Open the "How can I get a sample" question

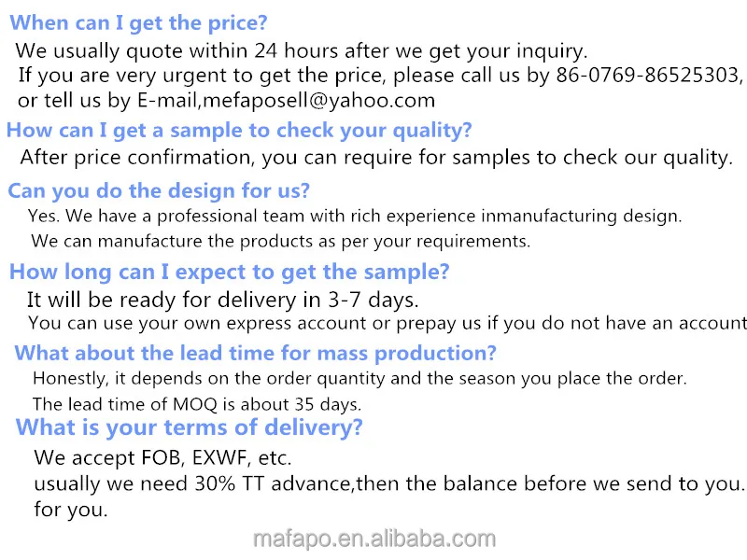pyautogui.click(x=239, y=130)
